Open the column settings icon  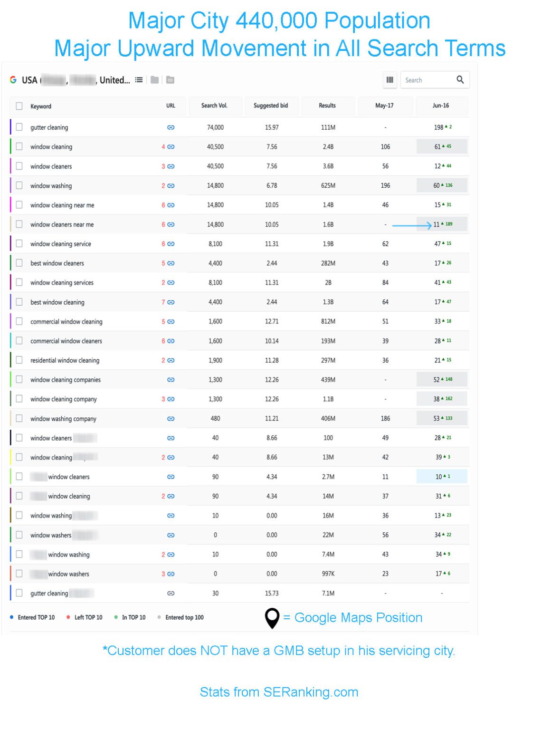pos(389,80)
